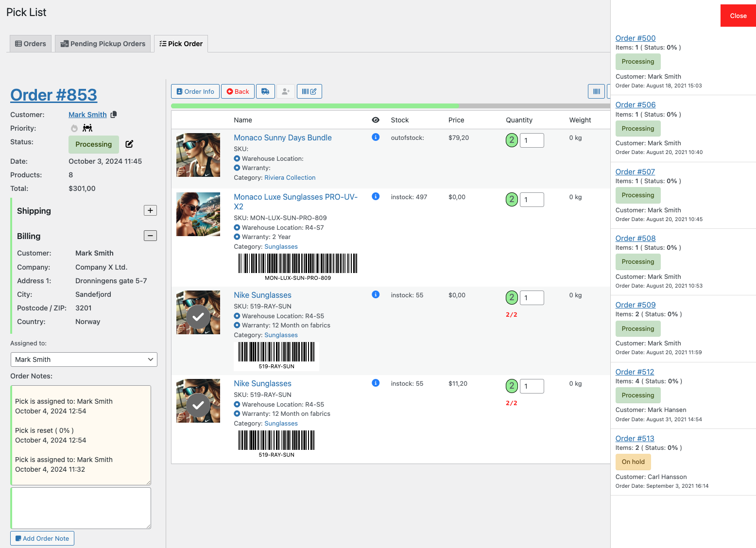This screenshot has width=756, height=548.
Task: Open the barcode edit tool in the toolbar
Action: click(x=309, y=91)
